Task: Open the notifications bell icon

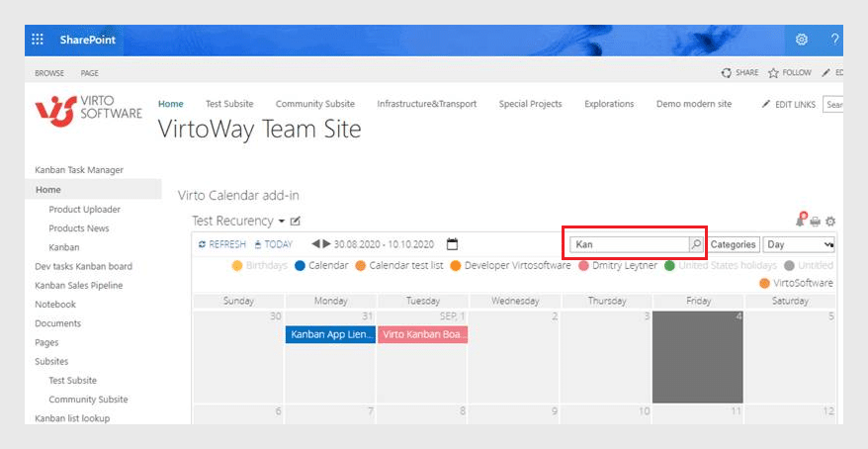Action: 800,220
